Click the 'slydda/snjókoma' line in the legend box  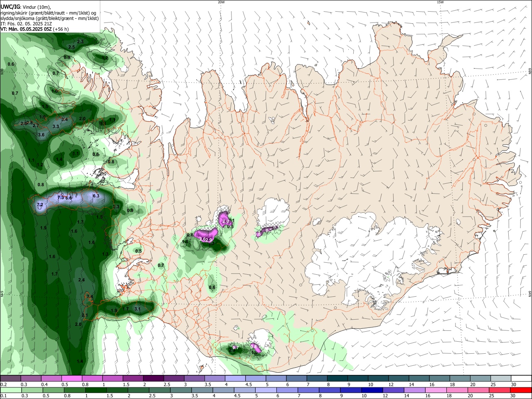pyautogui.click(x=49, y=18)
